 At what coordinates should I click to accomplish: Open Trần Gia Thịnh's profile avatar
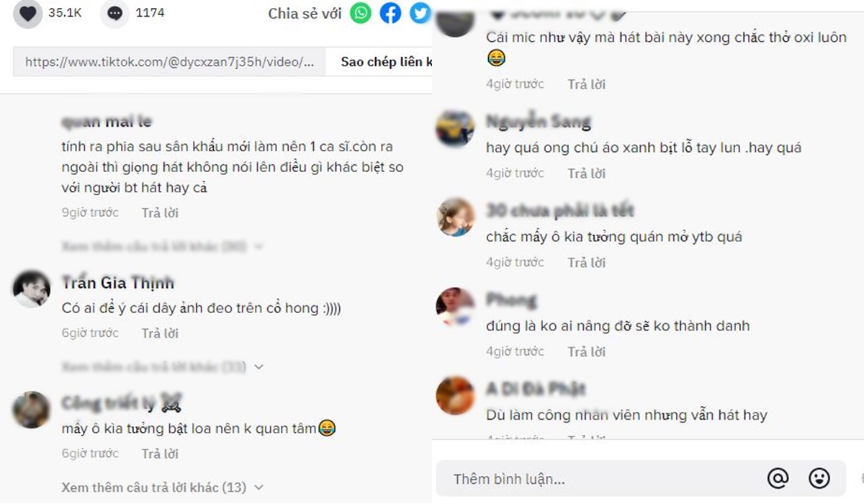pyautogui.click(x=32, y=289)
